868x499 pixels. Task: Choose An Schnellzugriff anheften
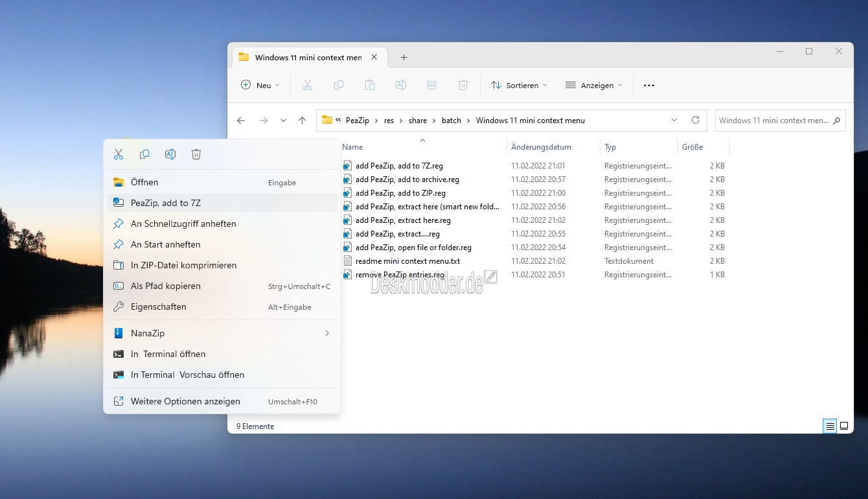222,224
